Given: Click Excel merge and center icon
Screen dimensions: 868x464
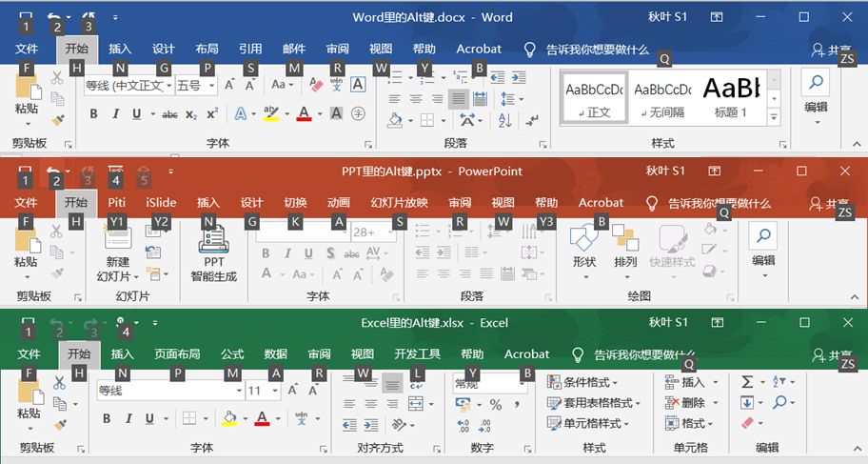Looking at the screenshot, I should [416, 404].
